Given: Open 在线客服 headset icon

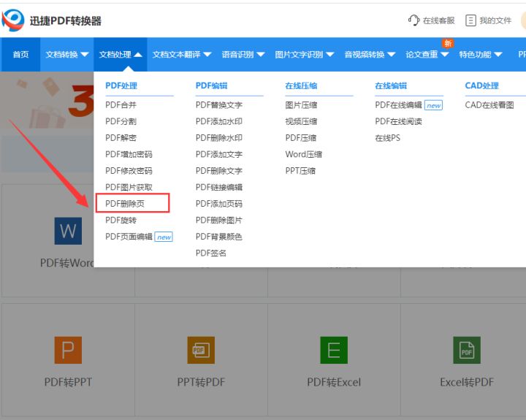Looking at the screenshot, I should click(x=414, y=20).
